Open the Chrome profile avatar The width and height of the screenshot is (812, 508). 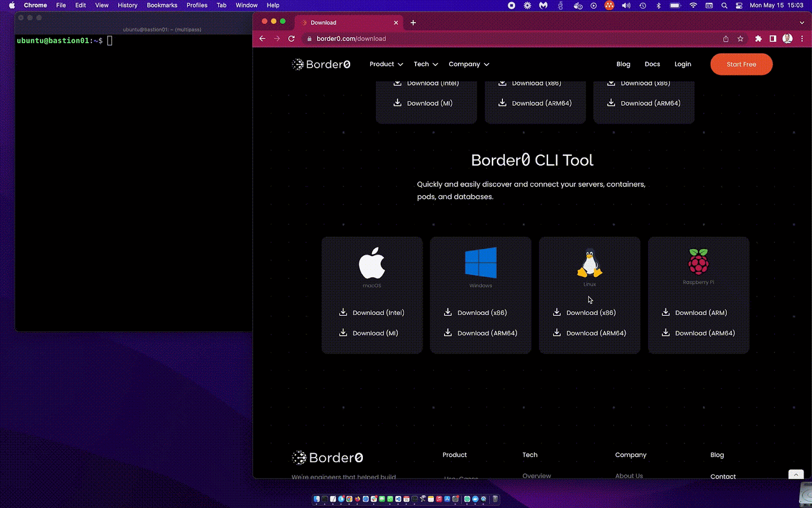coord(788,39)
